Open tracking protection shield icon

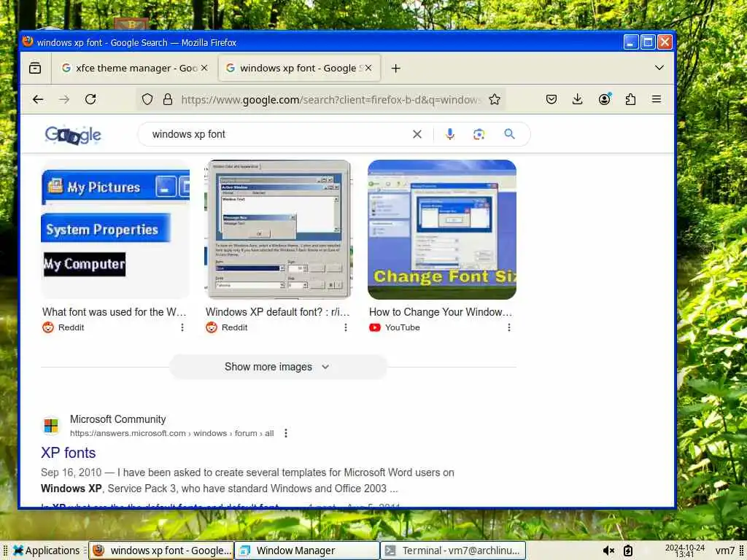click(147, 99)
